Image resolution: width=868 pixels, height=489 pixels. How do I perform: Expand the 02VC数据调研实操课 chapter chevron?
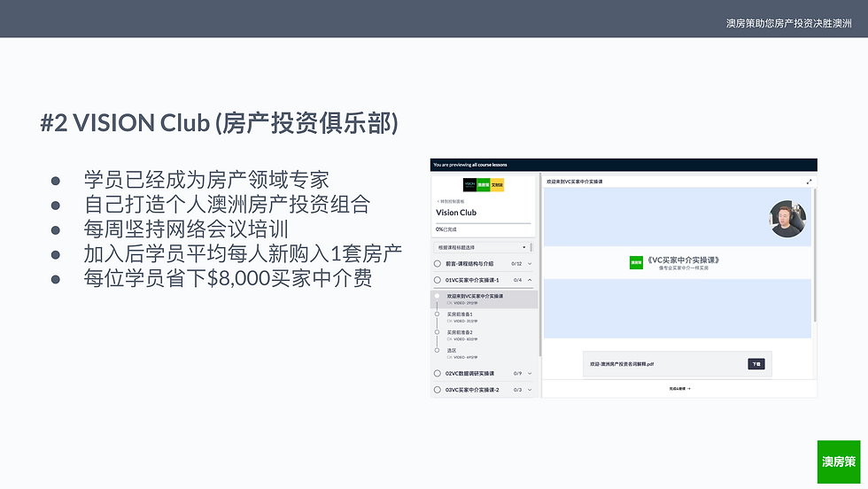click(530, 373)
